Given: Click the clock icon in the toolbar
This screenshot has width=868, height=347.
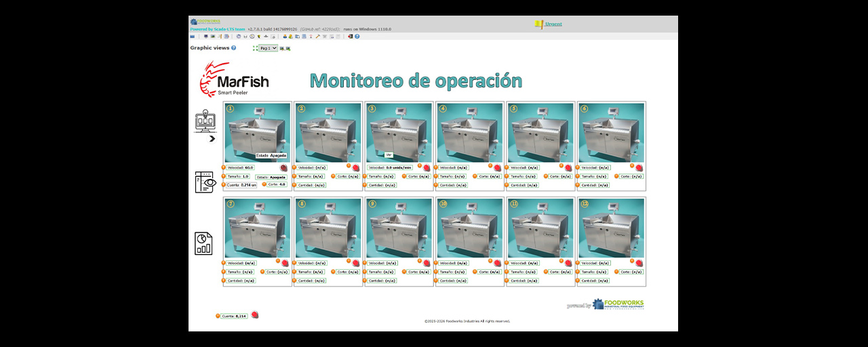Looking at the screenshot, I should coord(252,37).
